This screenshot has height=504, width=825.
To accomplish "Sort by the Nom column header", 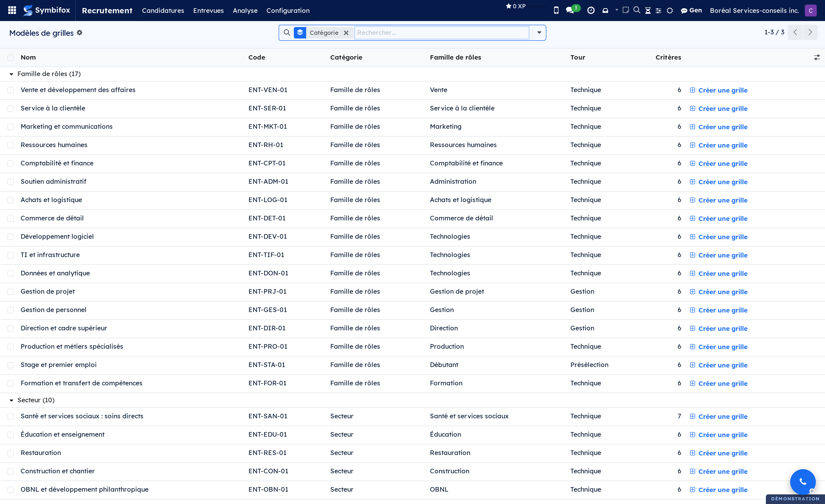I will 28,57.
